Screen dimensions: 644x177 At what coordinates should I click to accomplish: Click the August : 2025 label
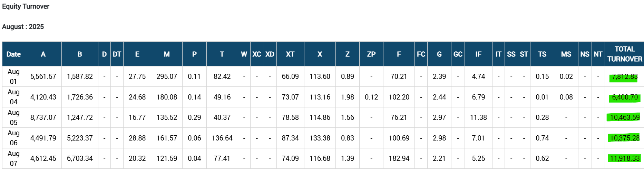point(23,27)
